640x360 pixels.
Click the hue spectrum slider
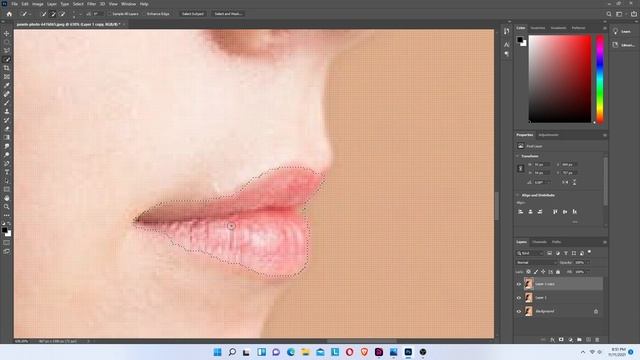[x=600, y=79]
